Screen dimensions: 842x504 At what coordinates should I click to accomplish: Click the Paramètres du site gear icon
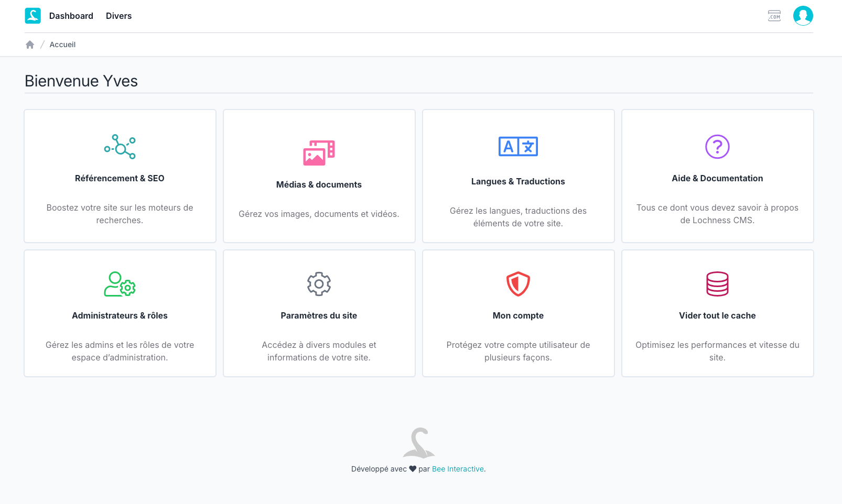pyautogui.click(x=319, y=284)
